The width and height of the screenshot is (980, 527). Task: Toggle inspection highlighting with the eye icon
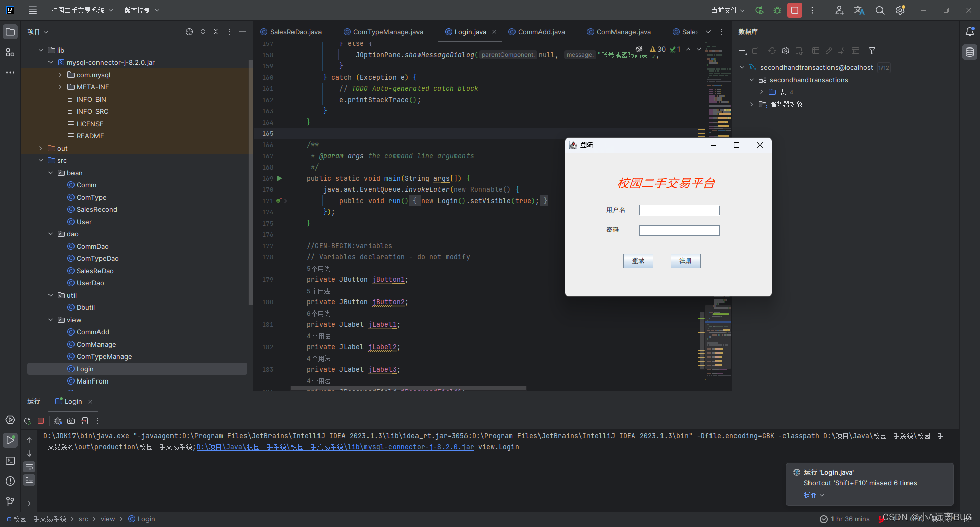tap(640, 49)
